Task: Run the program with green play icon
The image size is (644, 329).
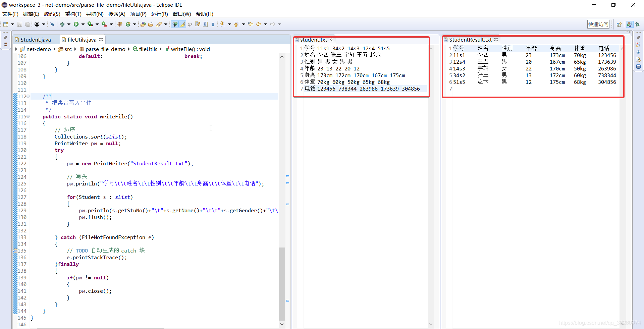Action: (x=76, y=24)
